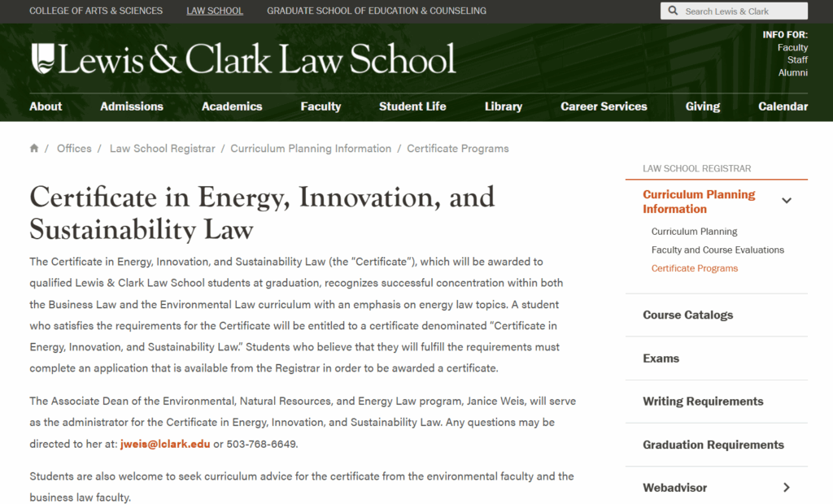
Task: Go to Law School top link
Action: [x=215, y=11]
